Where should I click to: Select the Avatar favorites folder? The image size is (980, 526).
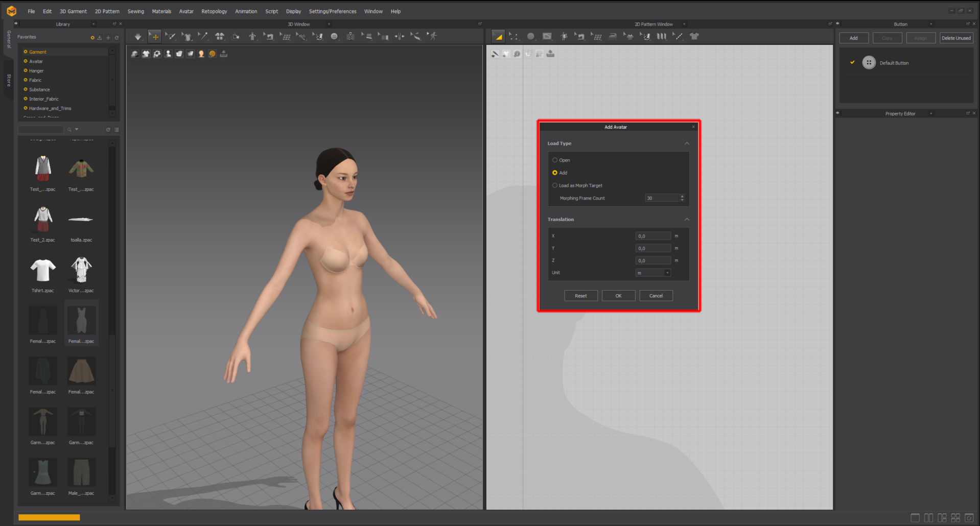pyautogui.click(x=36, y=61)
